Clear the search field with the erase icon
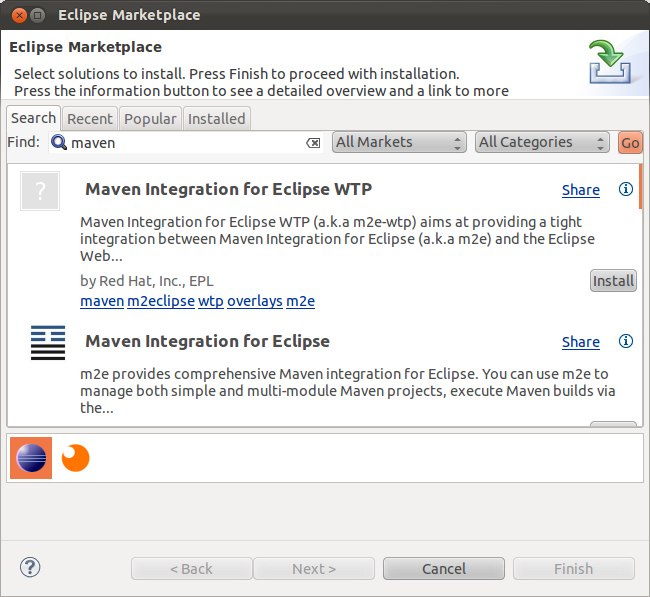The image size is (650, 597). [313, 143]
